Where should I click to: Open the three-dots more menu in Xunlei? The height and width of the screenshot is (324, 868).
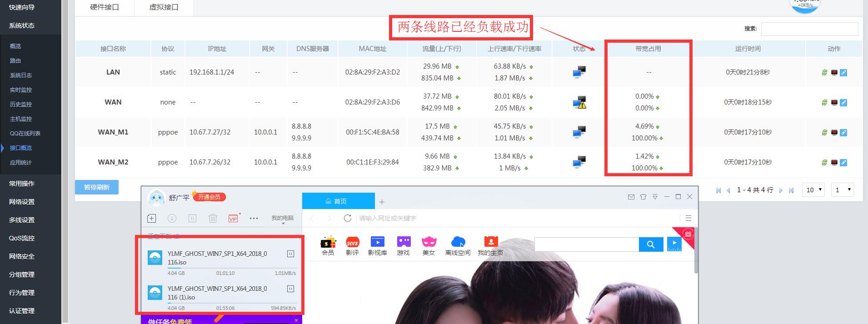coord(254,218)
